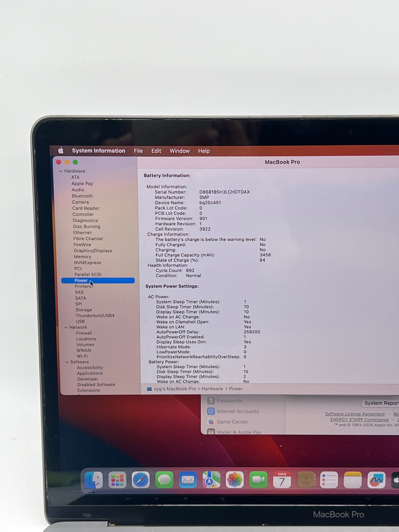The width and height of the screenshot is (399, 532).
Task: Collapse the Software section
Action: [x=67, y=362]
